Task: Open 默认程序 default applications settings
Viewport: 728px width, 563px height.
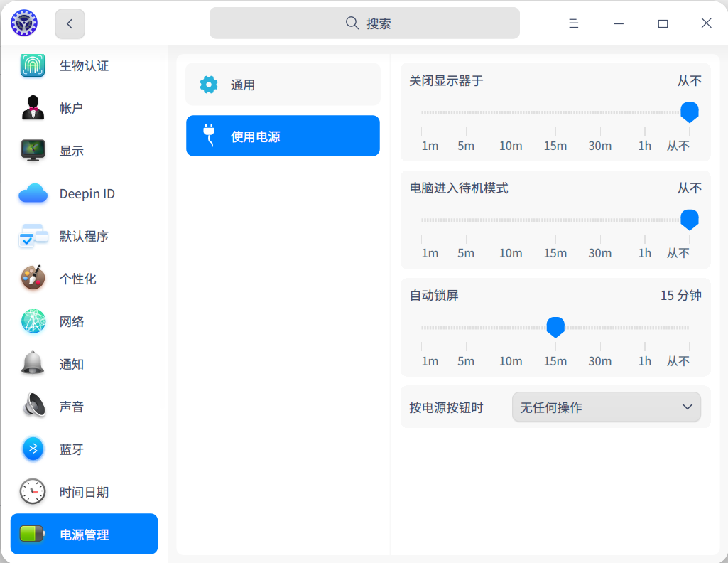Action: [83, 236]
